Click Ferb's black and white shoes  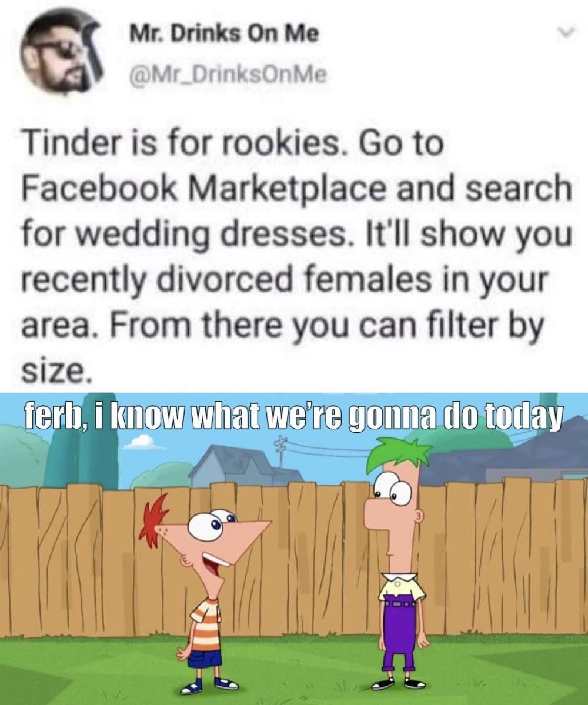tap(399, 684)
